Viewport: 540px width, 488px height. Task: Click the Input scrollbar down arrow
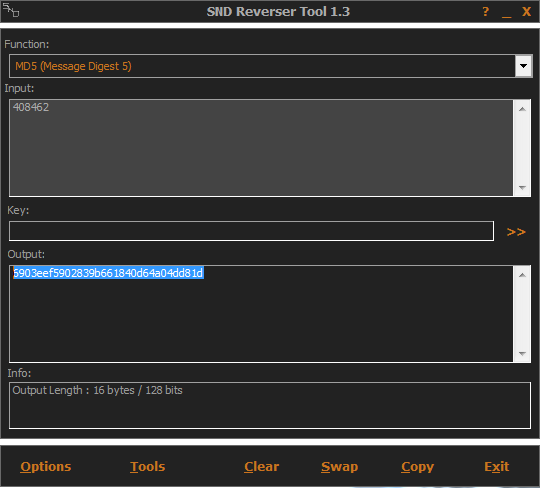(522, 187)
